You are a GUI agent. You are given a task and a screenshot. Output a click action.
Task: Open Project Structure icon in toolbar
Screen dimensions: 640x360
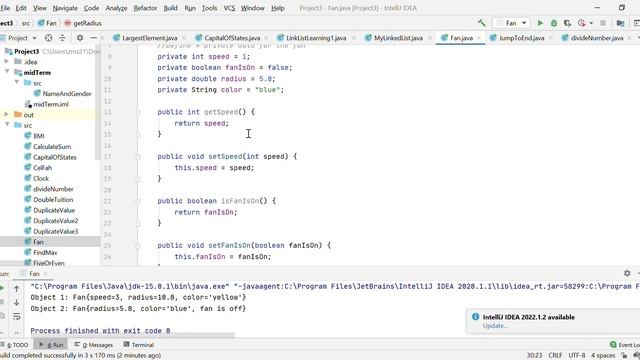620,23
